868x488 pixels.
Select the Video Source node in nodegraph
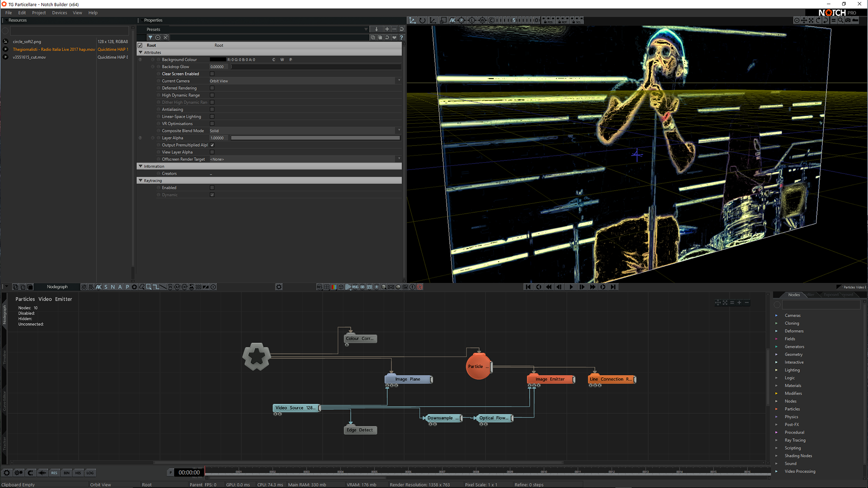pos(297,408)
